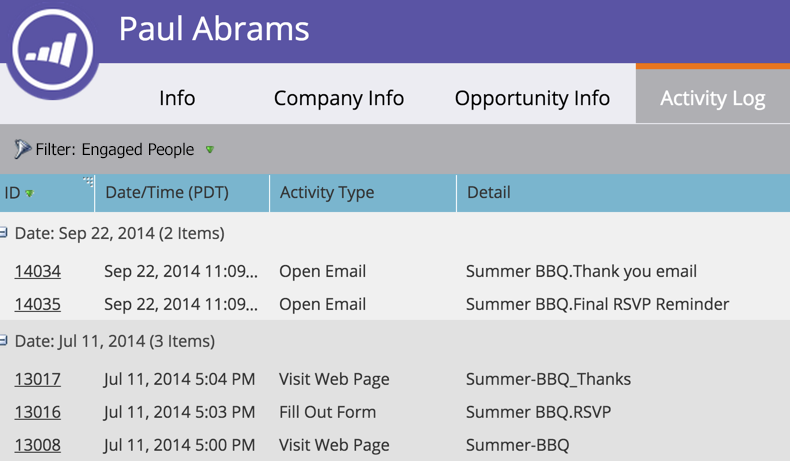Switch to the Info tab
The height and width of the screenshot is (461, 790).
click(177, 98)
